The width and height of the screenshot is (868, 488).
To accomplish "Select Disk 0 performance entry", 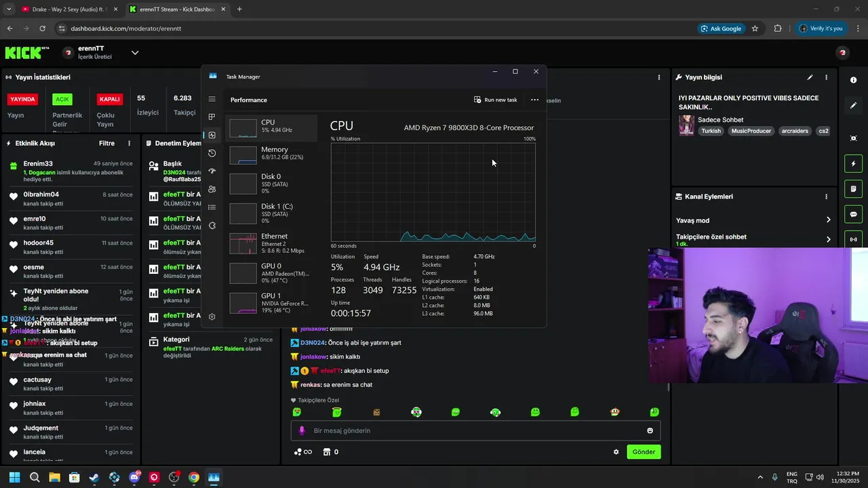I will pyautogui.click(x=272, y=184).
